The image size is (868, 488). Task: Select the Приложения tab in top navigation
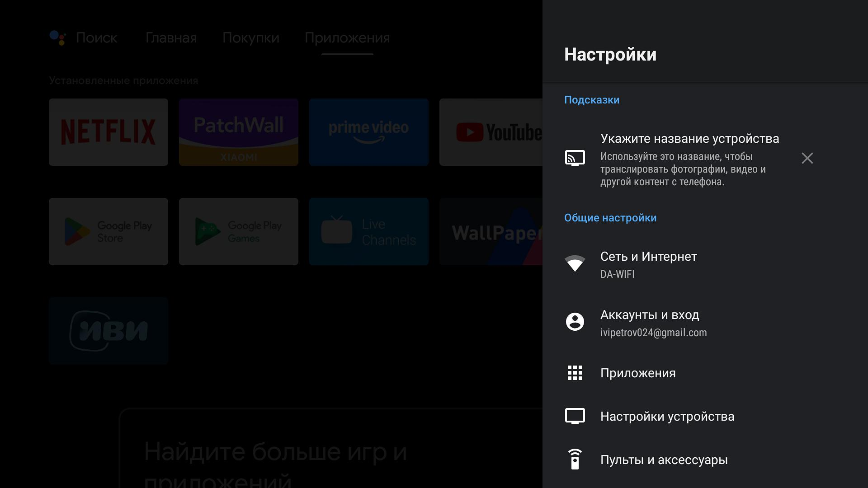pyautogui.click(x=347, y=38)
